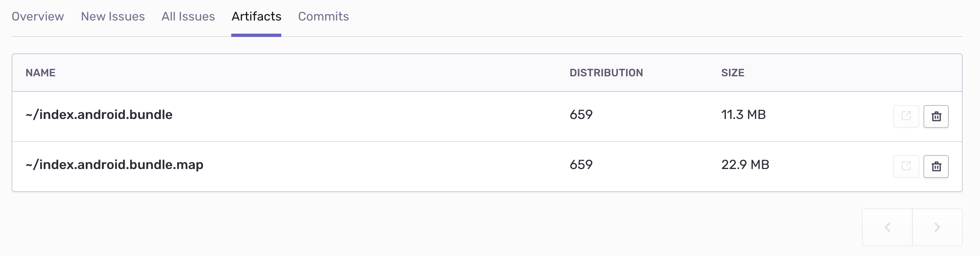Switch to the All Issues tab
This screenshot has width=980, height=256.
click(188, 17)
